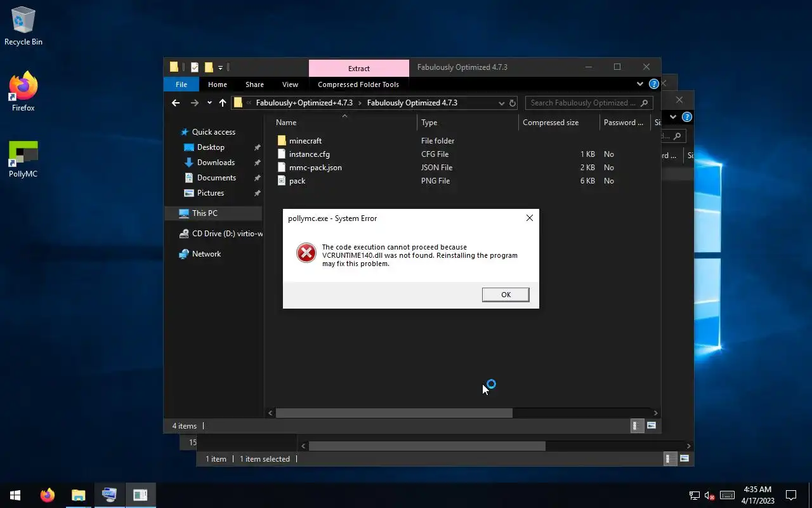Viewport: 812px width, 508px height.
Task: Switch to the Share ribbon tab
Action: click(x=254, y=84)
